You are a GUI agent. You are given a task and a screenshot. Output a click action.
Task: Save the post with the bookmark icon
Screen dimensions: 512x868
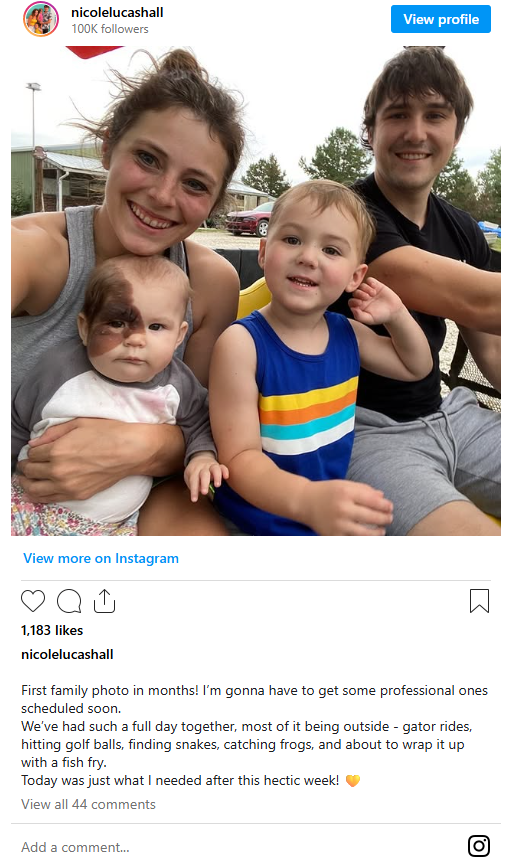coord(479,601)
